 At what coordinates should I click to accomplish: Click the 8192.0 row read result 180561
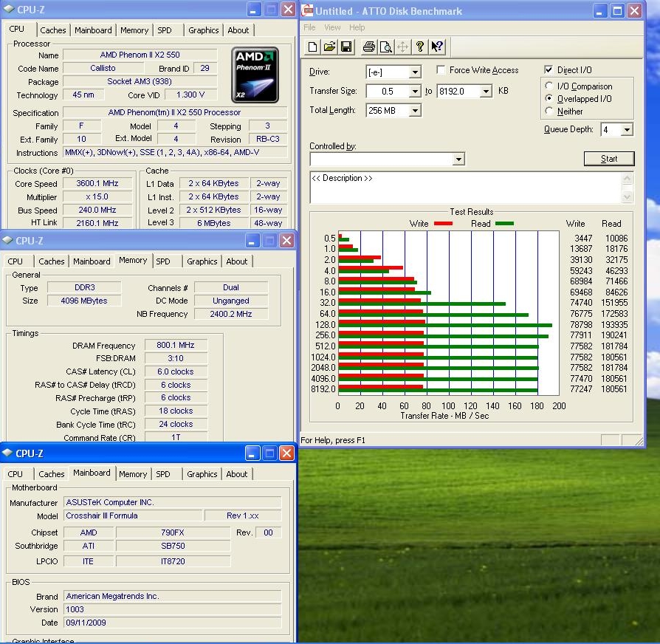click(x=614, y=389)
